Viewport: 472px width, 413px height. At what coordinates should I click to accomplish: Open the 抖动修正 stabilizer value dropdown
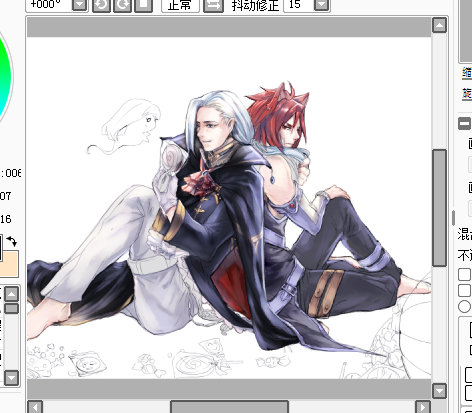pos(322,5)
